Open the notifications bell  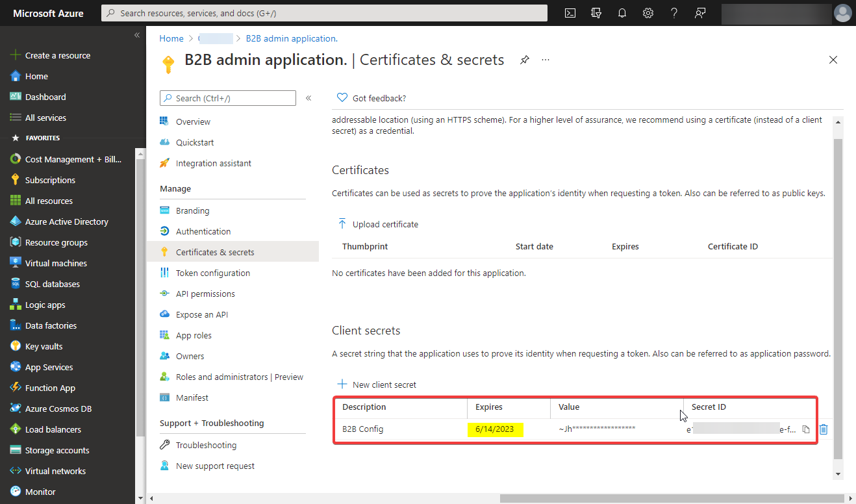(x=622, y=13)
